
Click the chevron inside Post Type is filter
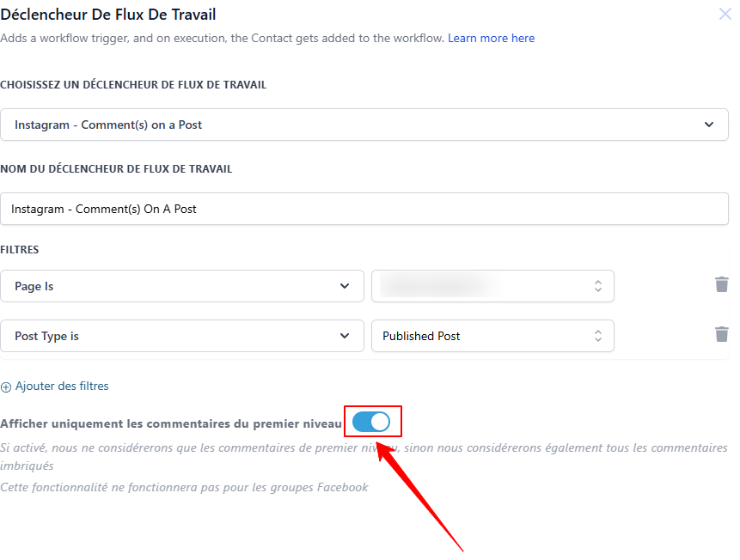point(345,336)
